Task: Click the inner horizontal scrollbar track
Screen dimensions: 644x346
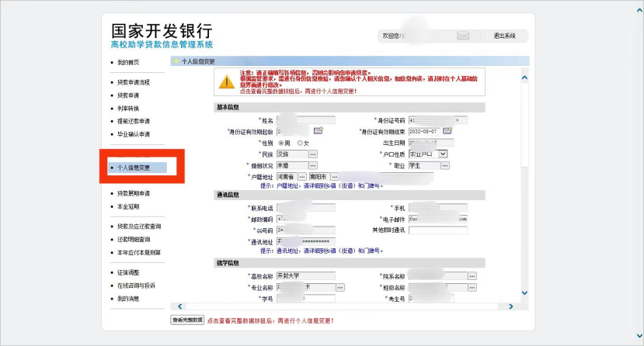Action: (342, 306)
